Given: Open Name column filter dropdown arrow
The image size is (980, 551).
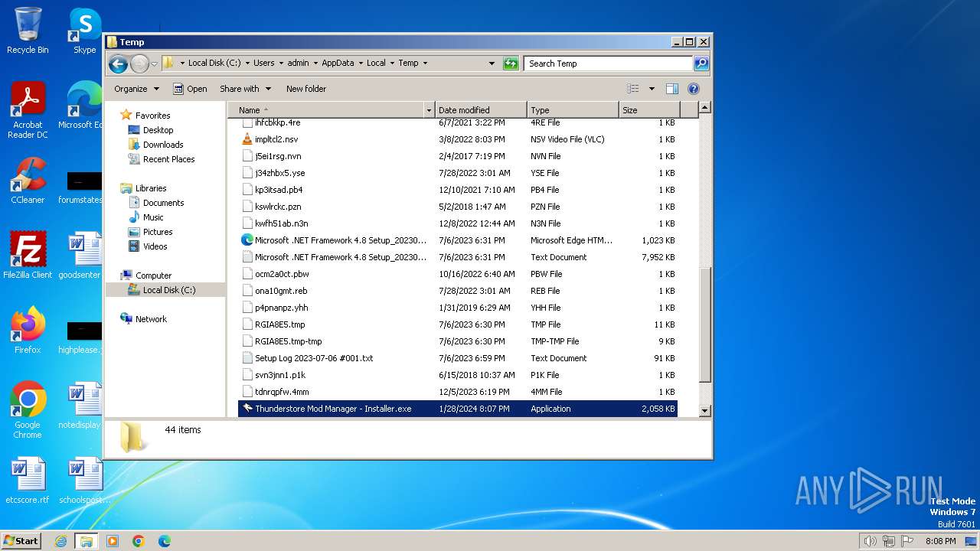Looking at the screenshot, I should click(429, 110).
